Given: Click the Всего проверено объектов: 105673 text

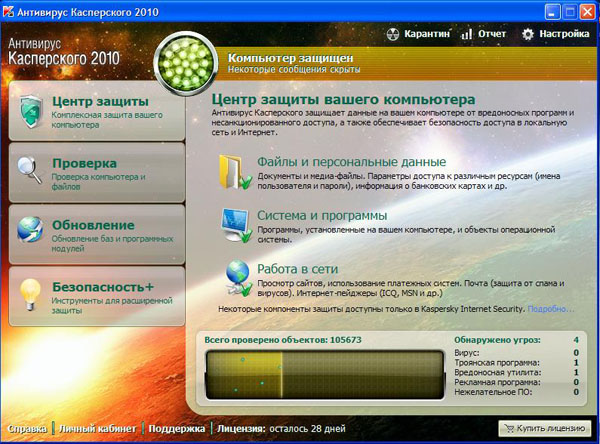Looking at the screenshot, I should pos(283,340).
